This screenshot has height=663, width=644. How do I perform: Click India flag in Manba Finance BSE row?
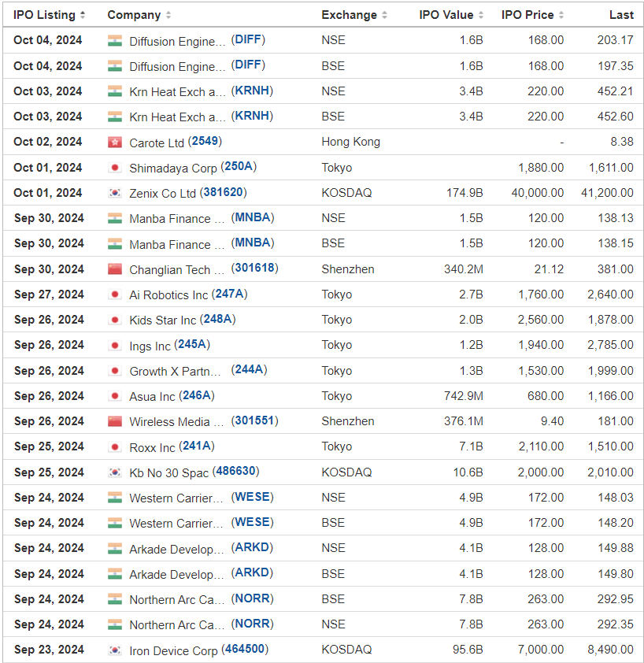[x=115, y=244]
